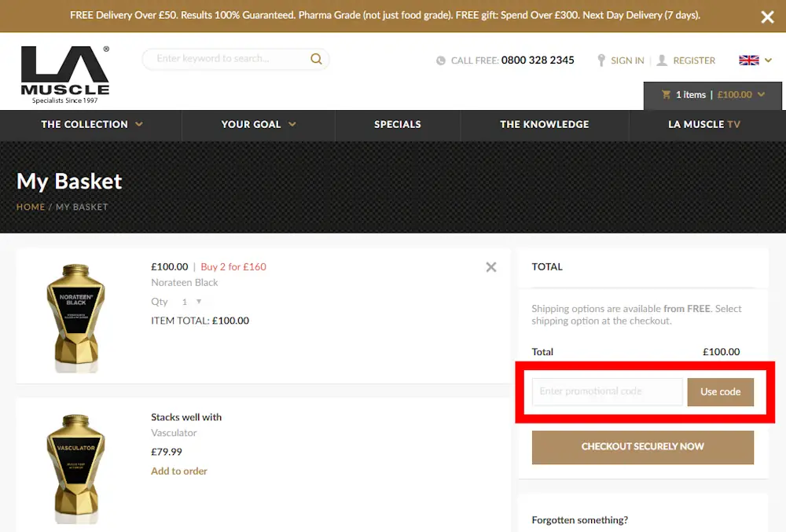The width and height of the screenshot is (786, 532).
Task: Expand The Collection dropdown arrow
Action: pyautogui.click(x=139, y=124)
